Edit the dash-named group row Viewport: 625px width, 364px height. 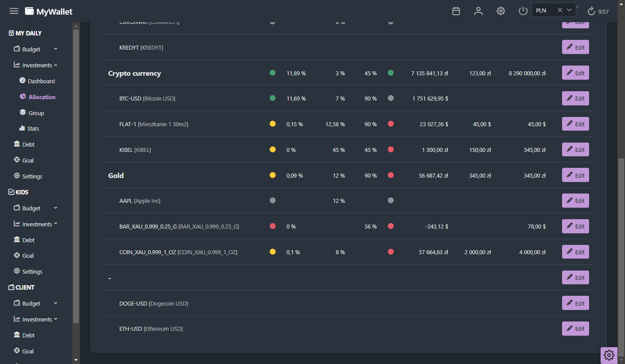(575, 278)
